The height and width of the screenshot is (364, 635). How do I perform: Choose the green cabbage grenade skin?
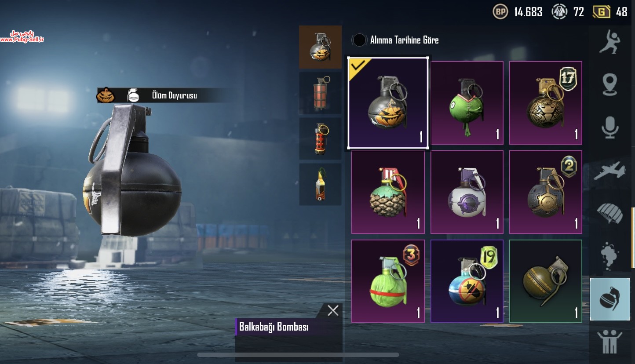tap(388, 281)
